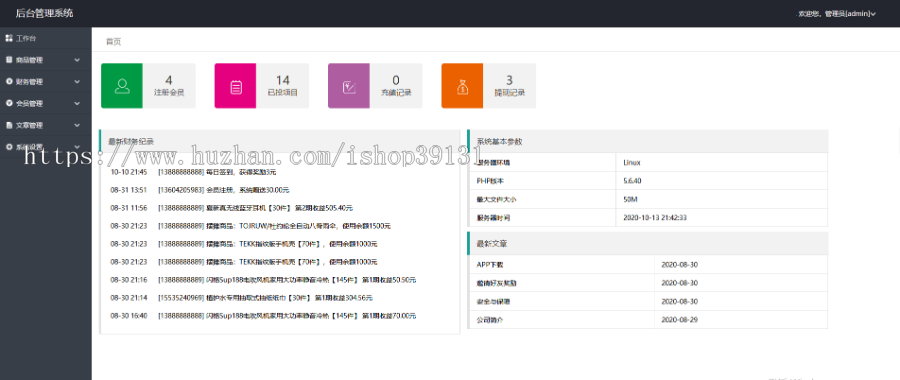Select the 财务管理 menu label
Screen dimensions: 900x380
(x=29, y=82)
